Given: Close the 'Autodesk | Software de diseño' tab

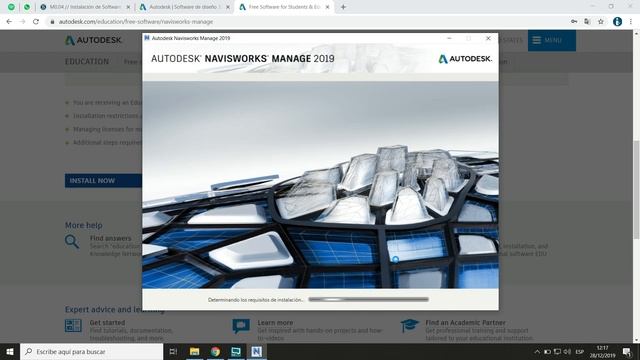Looking at the screenshot, I should (x=228, y=7).
